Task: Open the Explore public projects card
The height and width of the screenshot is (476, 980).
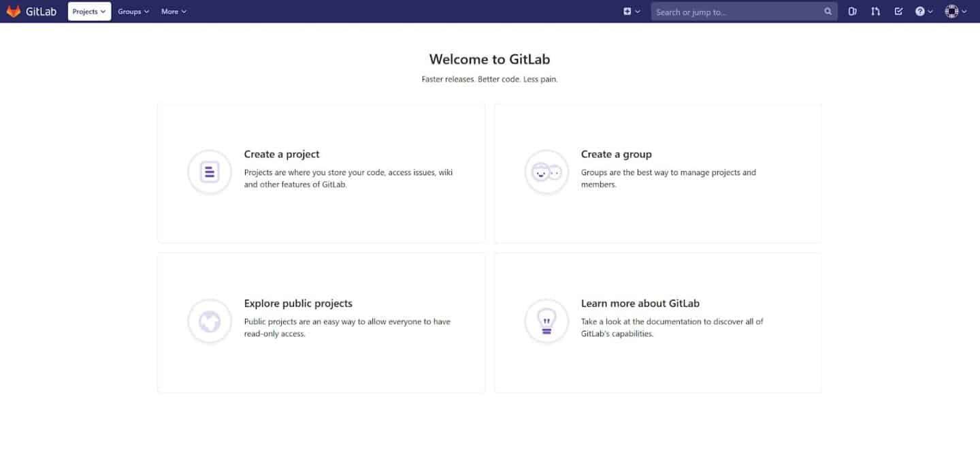Action: pos(320,322)
